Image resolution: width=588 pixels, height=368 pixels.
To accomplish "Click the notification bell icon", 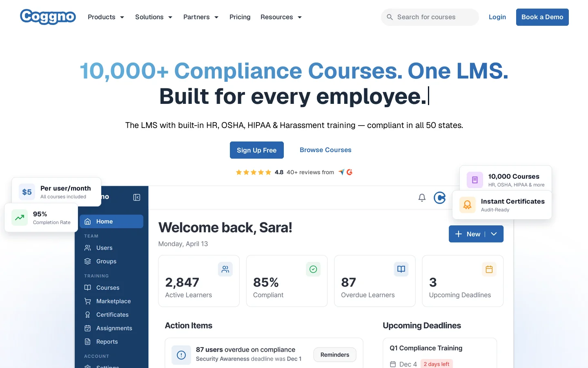I will coord(422,198).
